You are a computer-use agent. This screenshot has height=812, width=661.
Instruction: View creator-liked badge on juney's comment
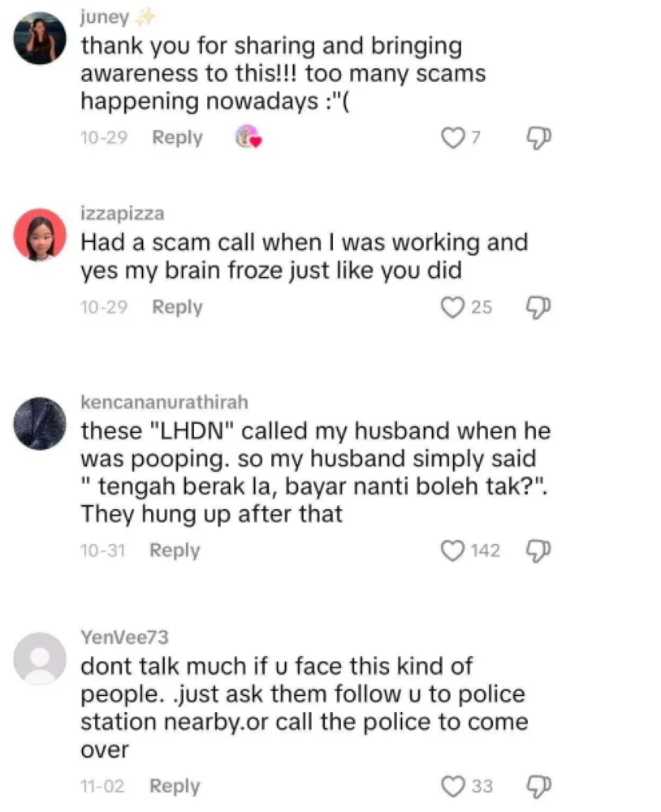248,136
